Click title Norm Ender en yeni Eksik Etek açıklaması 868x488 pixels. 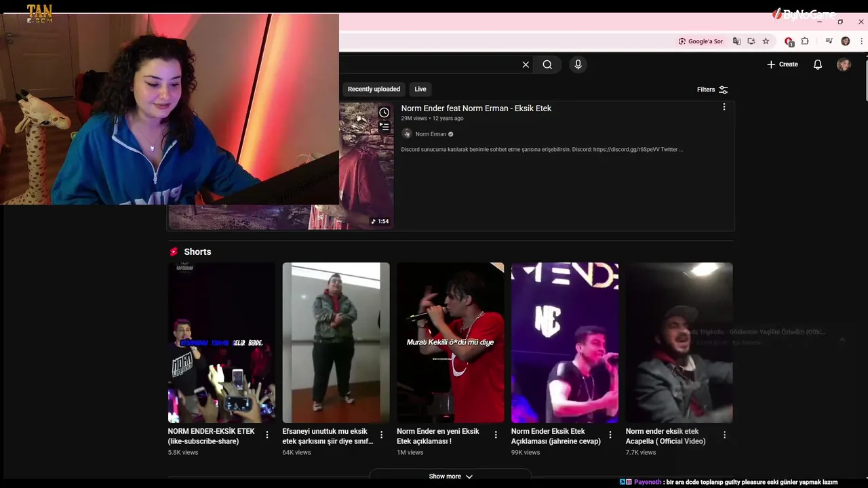pyautogui.click(x=438, y=436)
